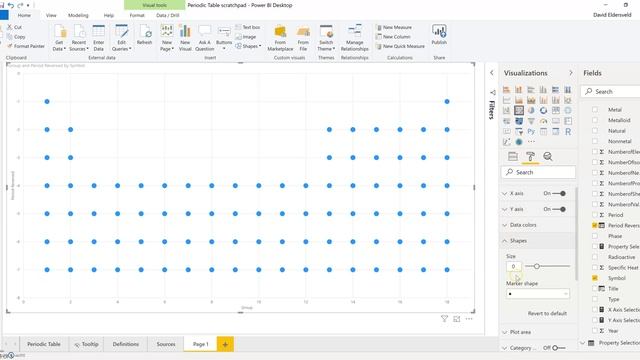
Task: Expand the Property Selection table
Action: (582, 343)
